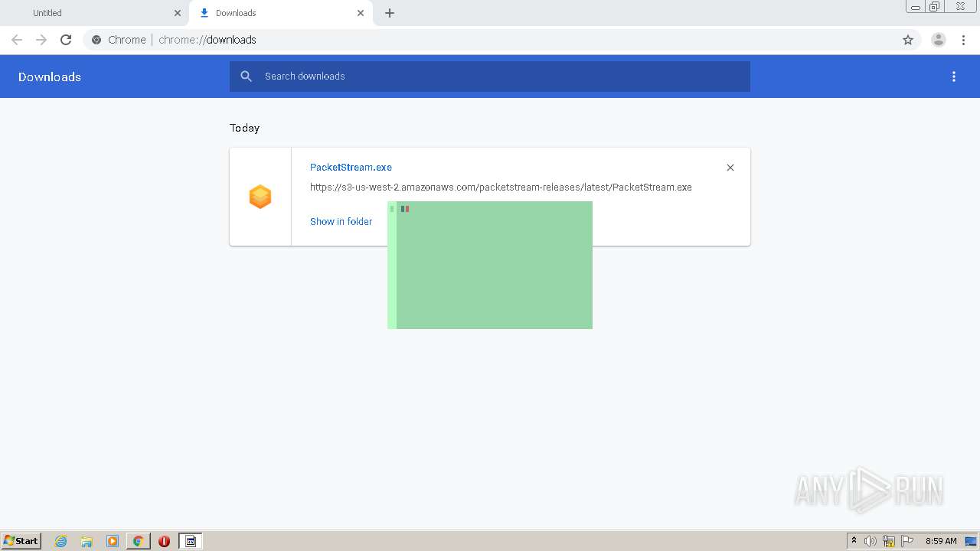Click the PacketStream.exe source URL
This screenshot has height=551, width=980.
(x=501, y=187)
